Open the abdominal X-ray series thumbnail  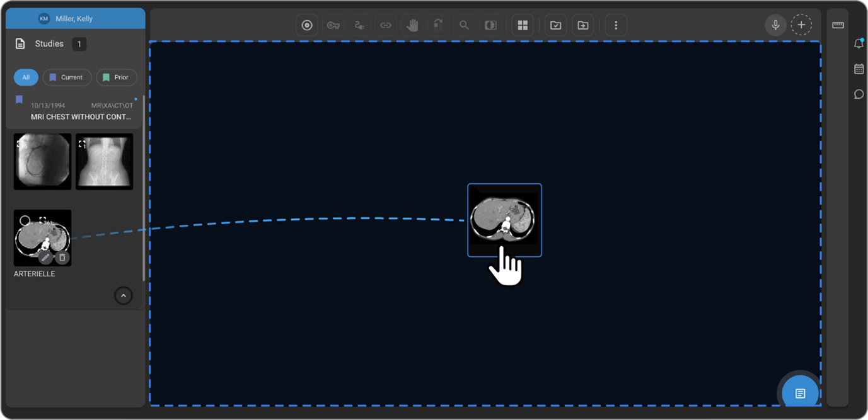point(104,161)
